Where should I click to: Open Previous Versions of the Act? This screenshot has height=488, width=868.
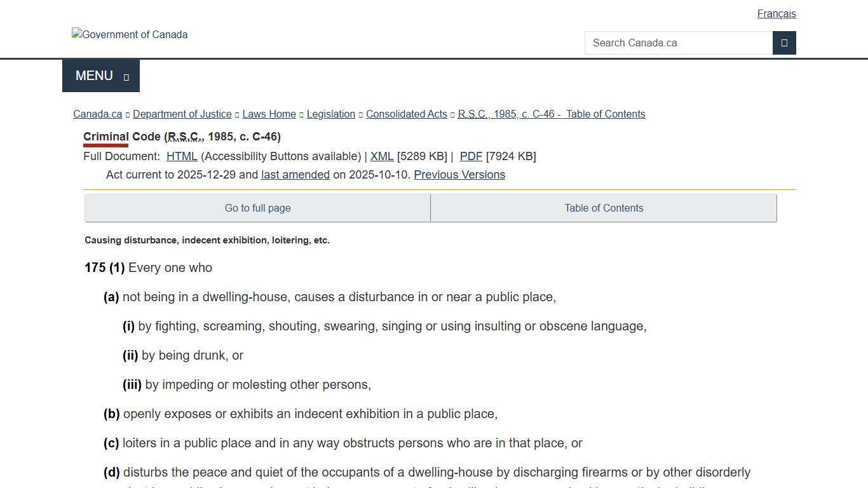[x=459, y=175]
